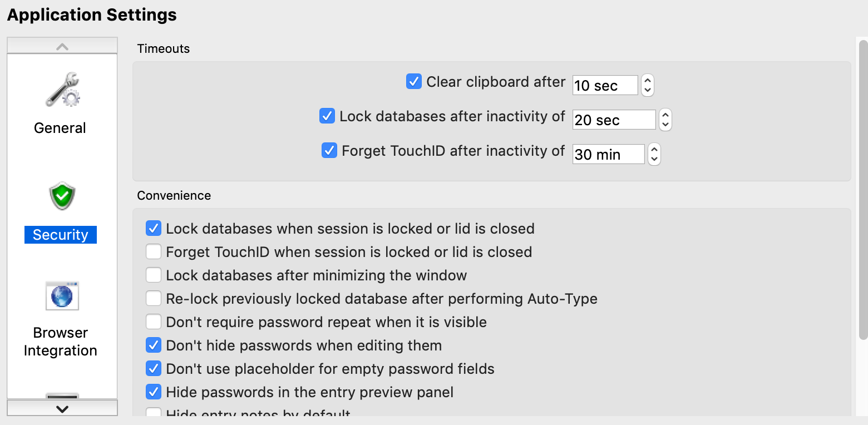Viewport: 868px width, 425px height.
Task: Decrease database lock timeout using its stepper
Action: [x=665, y=123]
